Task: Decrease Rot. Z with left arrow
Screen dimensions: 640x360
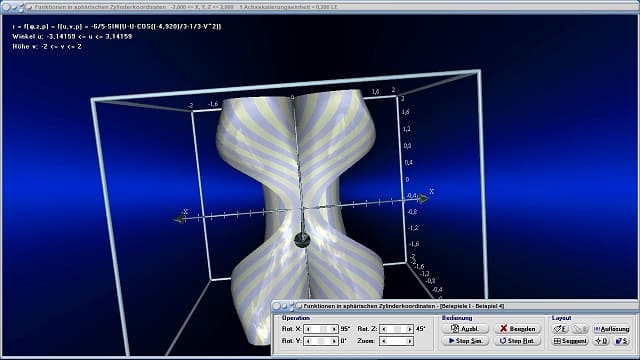Action: pos(384,329)
